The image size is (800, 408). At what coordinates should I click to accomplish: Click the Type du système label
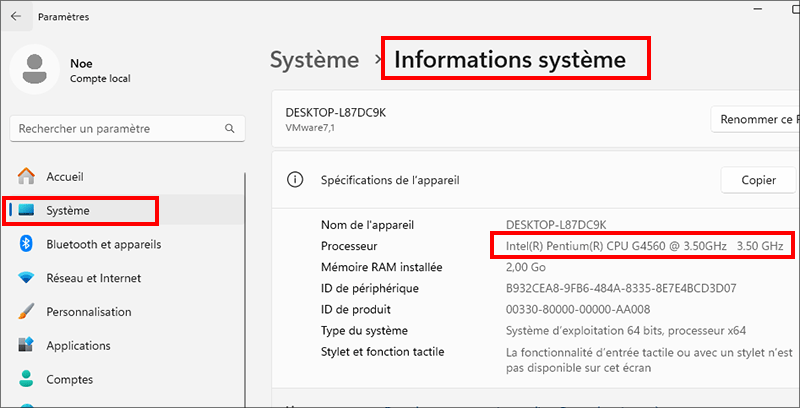click(x=364, y=330)
